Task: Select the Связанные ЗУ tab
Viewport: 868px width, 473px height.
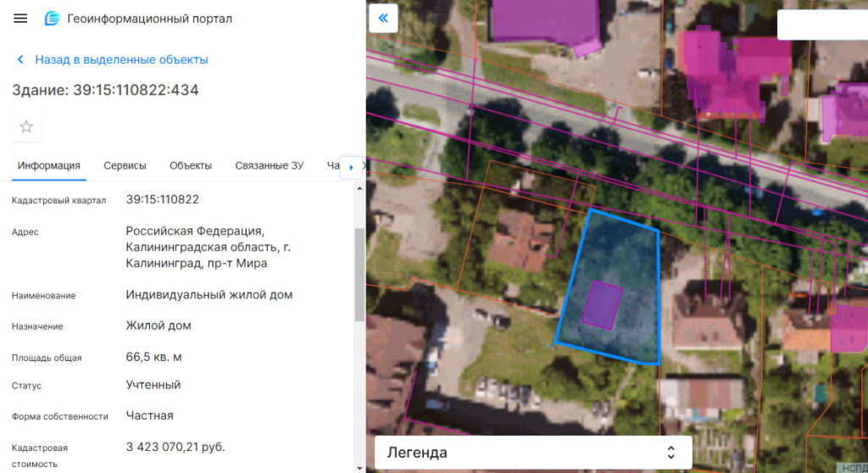Action: point(269,166)
